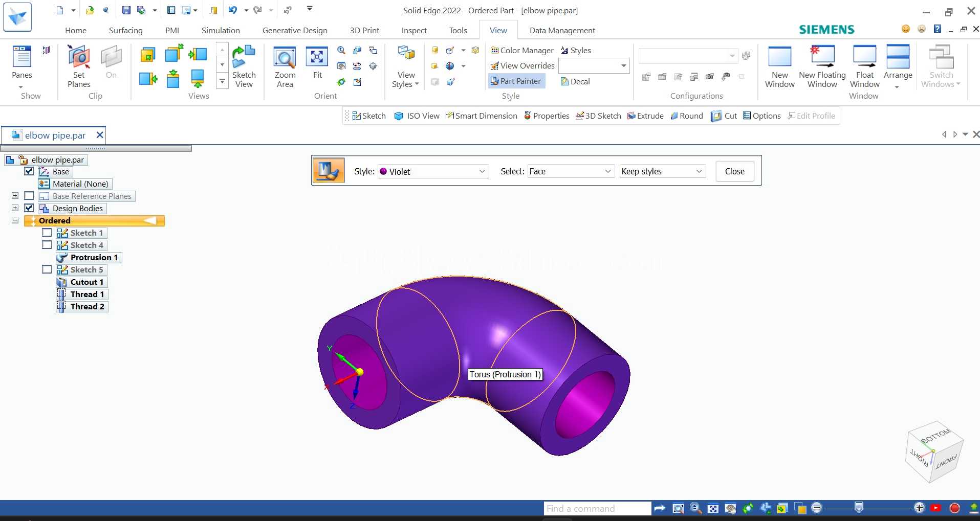Fit the model to the window
The height and width of the screenshot is (521, 980).
click(317, 62)
